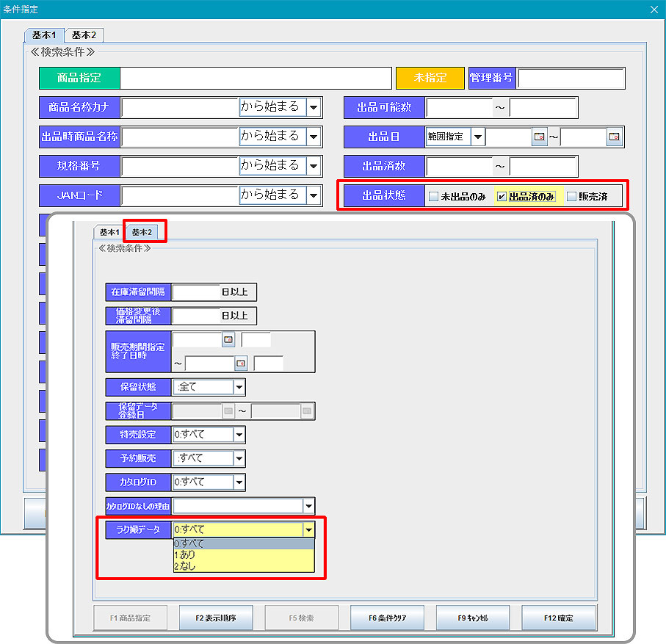The image size is (666, 644).
Task: Select 基本1 tab beside the highlighted 基本2 tab
Action: [x=109, y=232]
